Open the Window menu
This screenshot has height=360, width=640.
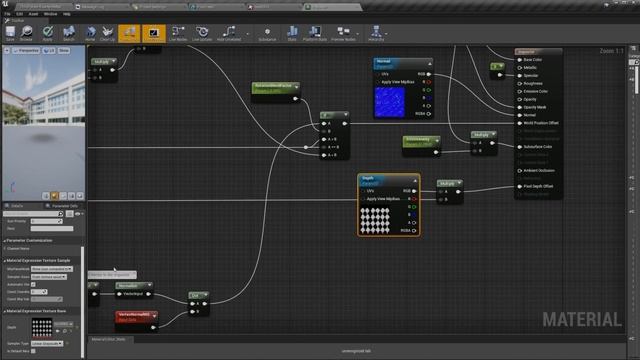pyautogui.click(x=51, y=14)
